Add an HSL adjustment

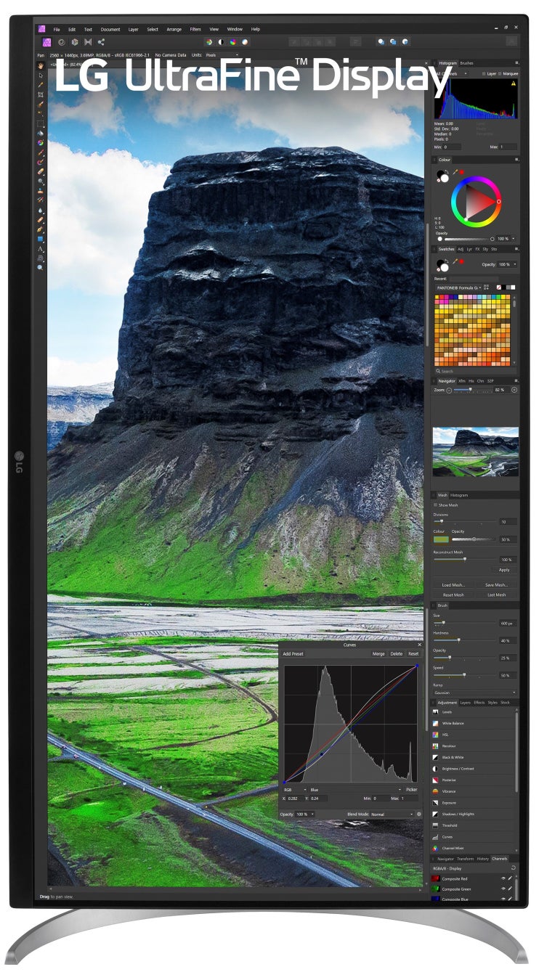point(474,735)
